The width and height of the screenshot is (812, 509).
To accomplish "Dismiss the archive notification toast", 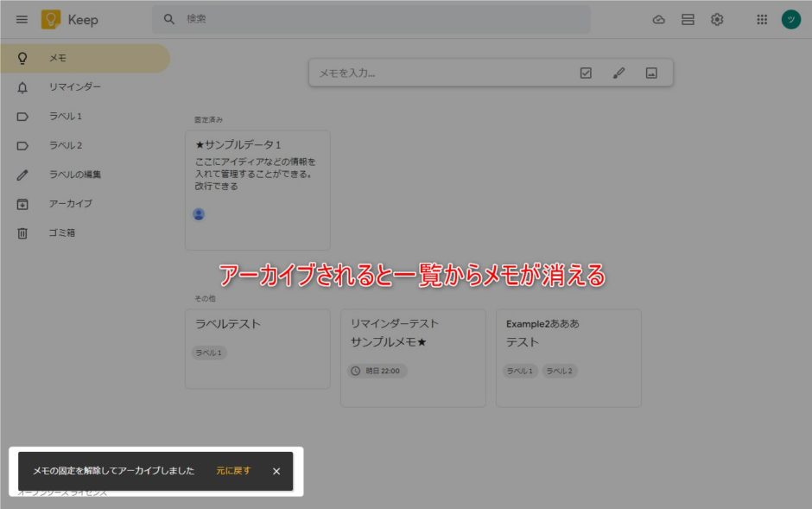I will click(276, 471).
